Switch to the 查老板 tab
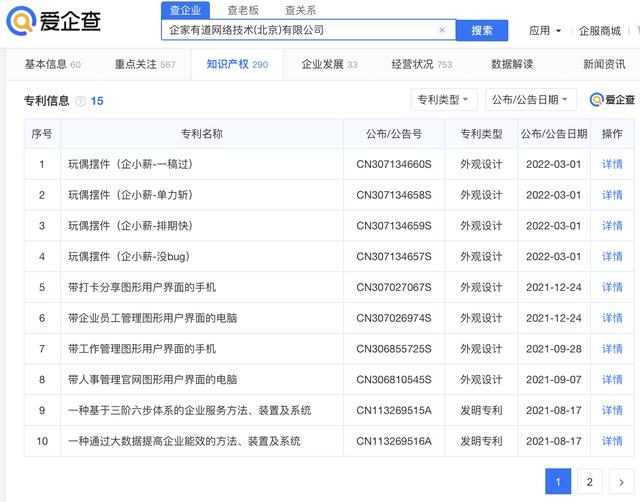This screenshot has height=502, width=640. pos(243,10)
